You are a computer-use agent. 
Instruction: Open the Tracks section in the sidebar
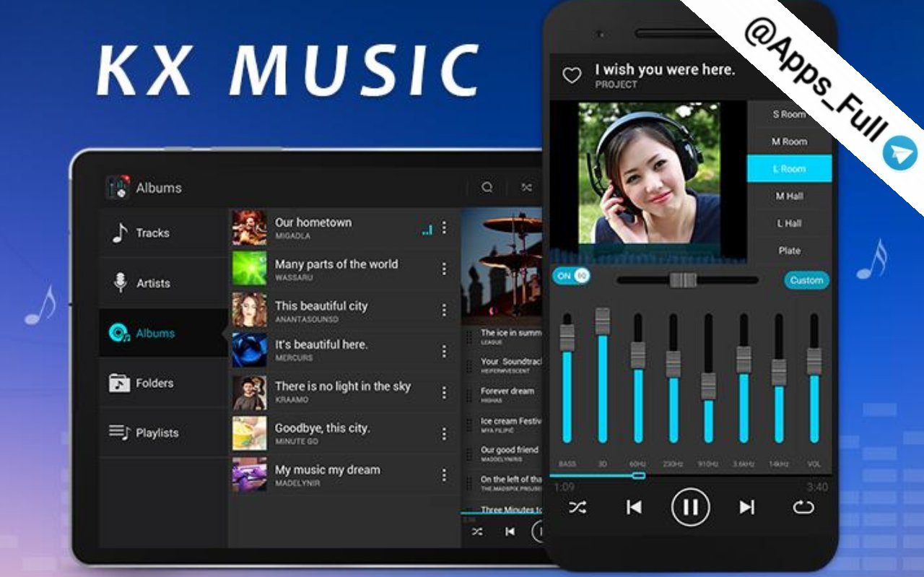point(163,233)
